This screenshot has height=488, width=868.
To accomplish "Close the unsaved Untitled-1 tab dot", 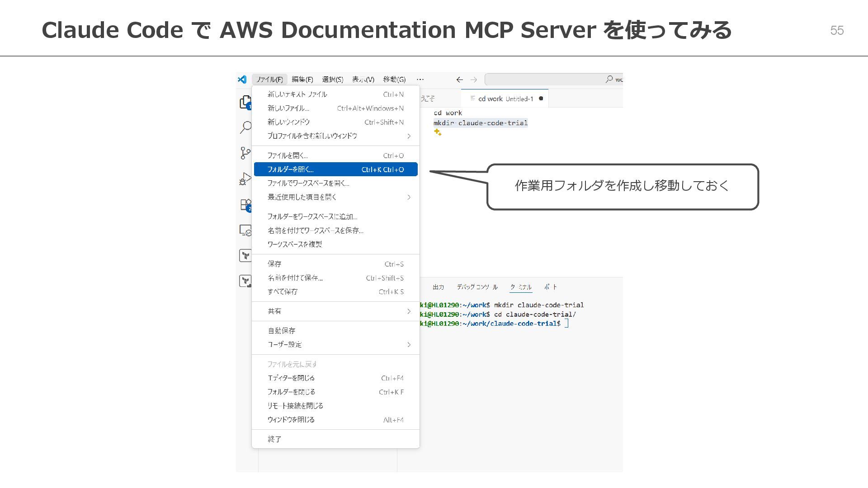I will pyautogui.click(x=541, y=99).
